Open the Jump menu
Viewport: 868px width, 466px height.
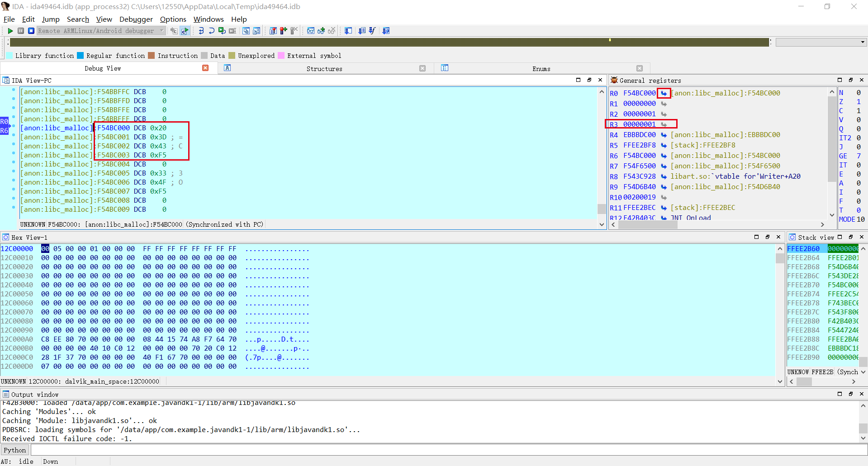pos(51,19)
